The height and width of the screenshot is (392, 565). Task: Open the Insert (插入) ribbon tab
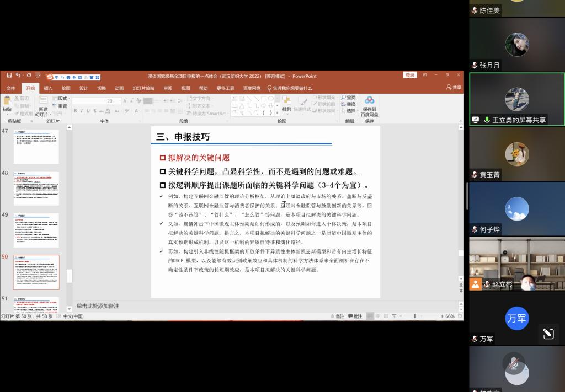coord(48,88)
